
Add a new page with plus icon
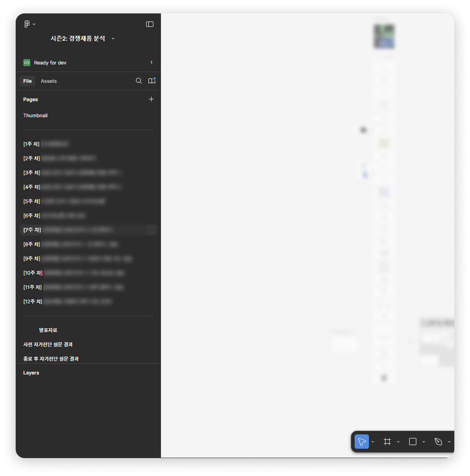click(x=152, y=99)
